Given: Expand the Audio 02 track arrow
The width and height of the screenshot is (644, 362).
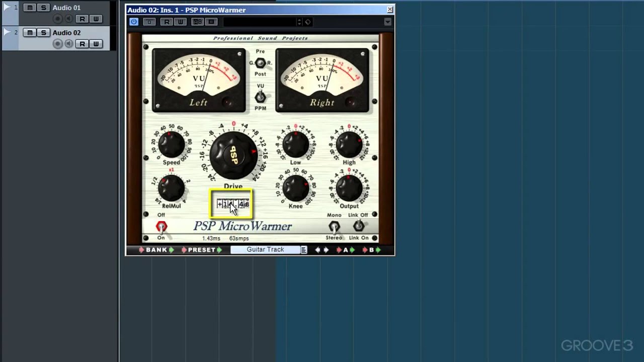Looking at the screenshot, I should [x=7, y=32].
